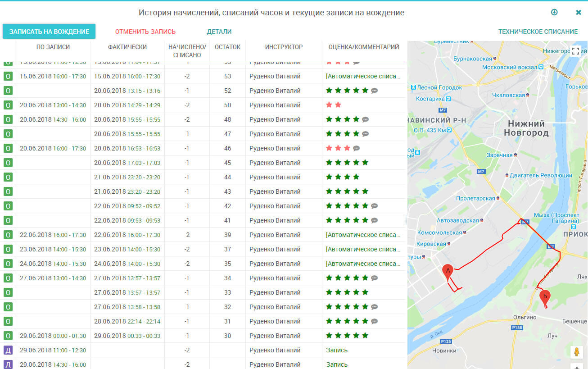This screenshot has height=369, width=588.
Task: Click the Автоматическое списание comment on the remaining-39 row
Action: point(363,235)
